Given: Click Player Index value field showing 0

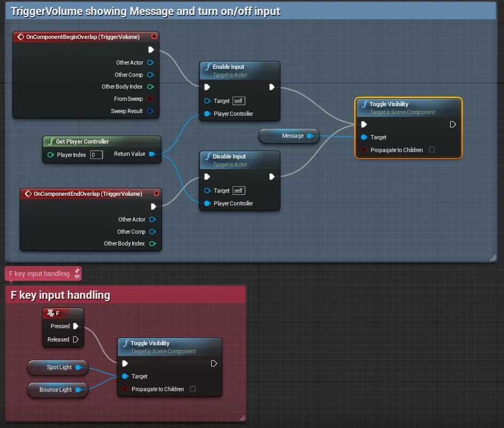Looking at the screenshot, I should point(97,155).
